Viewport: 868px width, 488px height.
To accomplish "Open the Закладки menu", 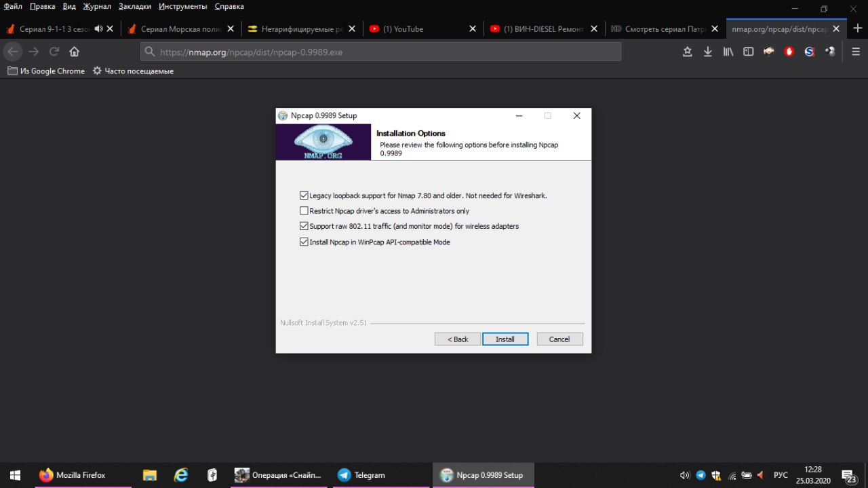I will coord(135,6).
